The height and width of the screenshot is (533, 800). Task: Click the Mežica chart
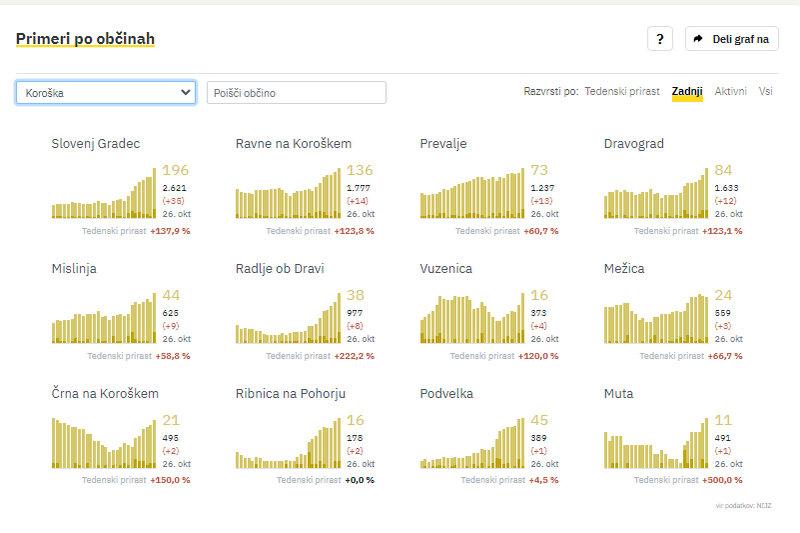click(656, 320)
